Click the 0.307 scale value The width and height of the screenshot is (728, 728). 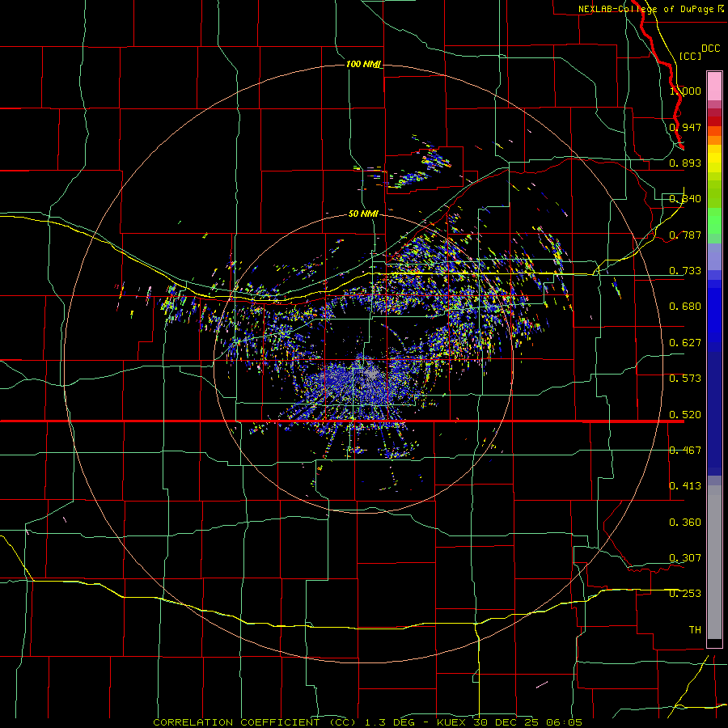(685, 558)
